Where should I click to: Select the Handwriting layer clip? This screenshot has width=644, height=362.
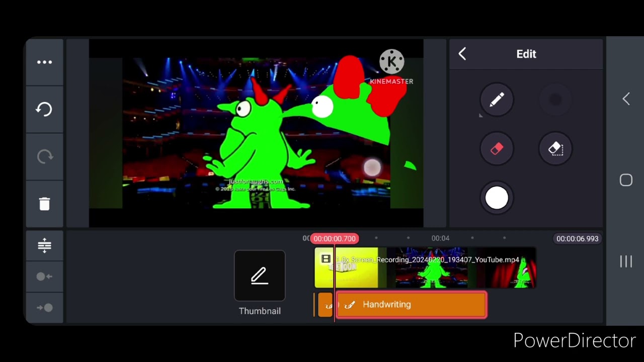click(411, 305)
